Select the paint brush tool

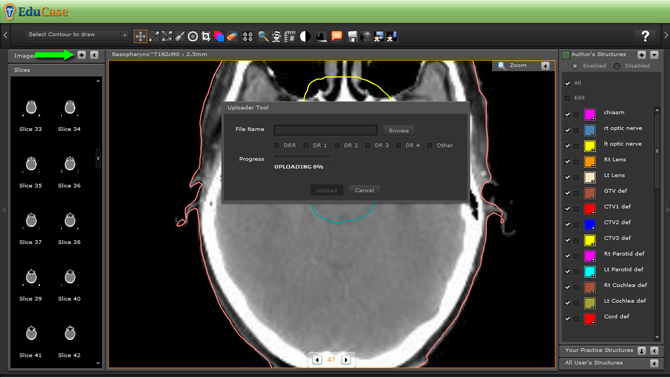(x=180, y=36)
